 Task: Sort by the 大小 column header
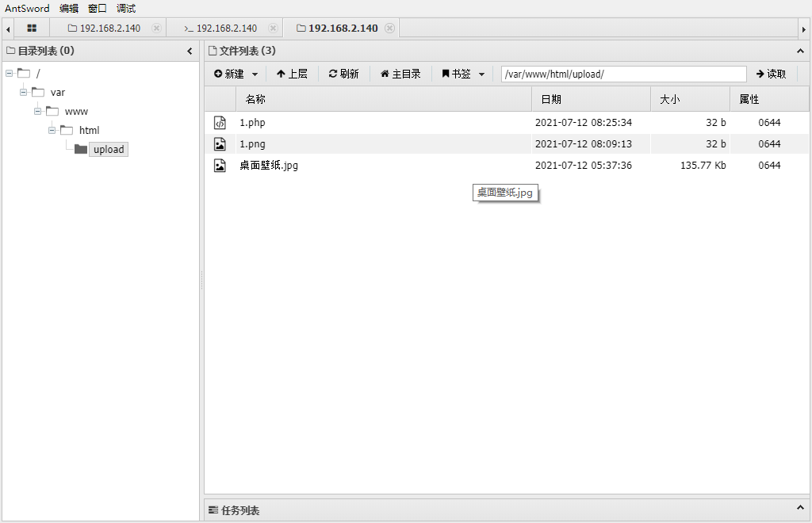point(691,99)
